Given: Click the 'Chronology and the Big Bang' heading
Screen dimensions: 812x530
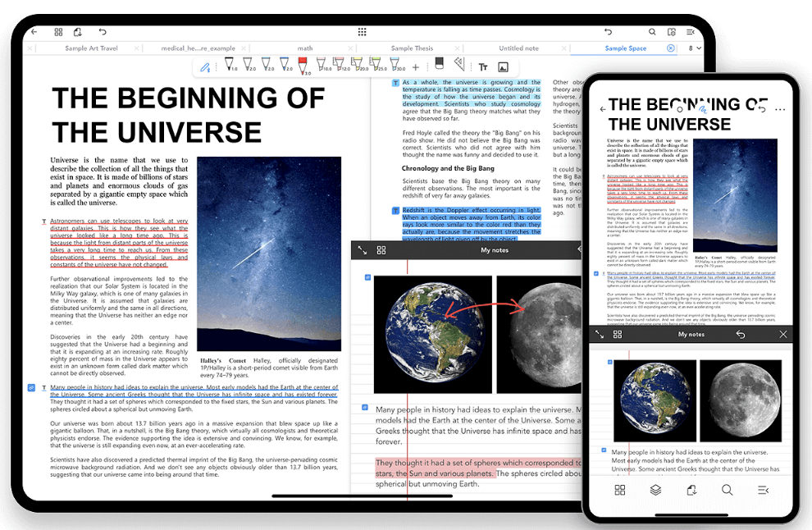Looking at the screenshot, I should tap(448, 168).
